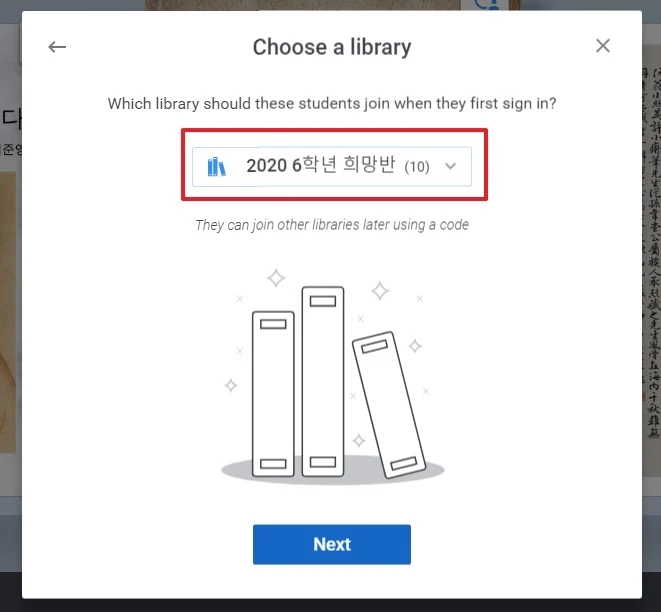This screenshot has height=612, width=661.
Task: Click the gray shadow under the books
Action: tap(333, 472)
